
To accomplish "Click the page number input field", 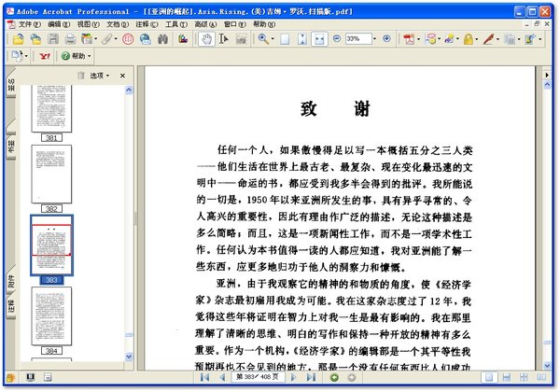I will [x=247, y=377].
